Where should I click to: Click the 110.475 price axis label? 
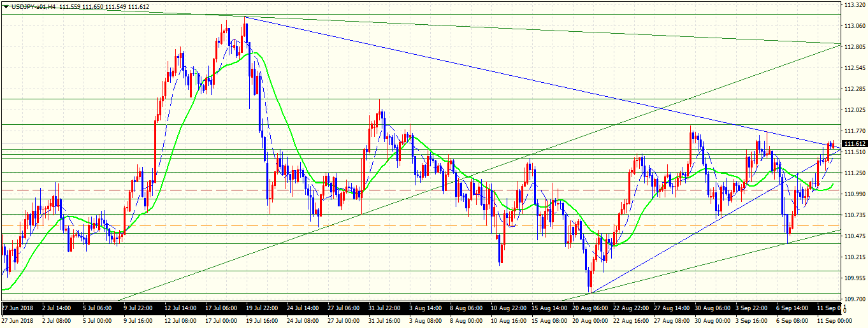853,236
